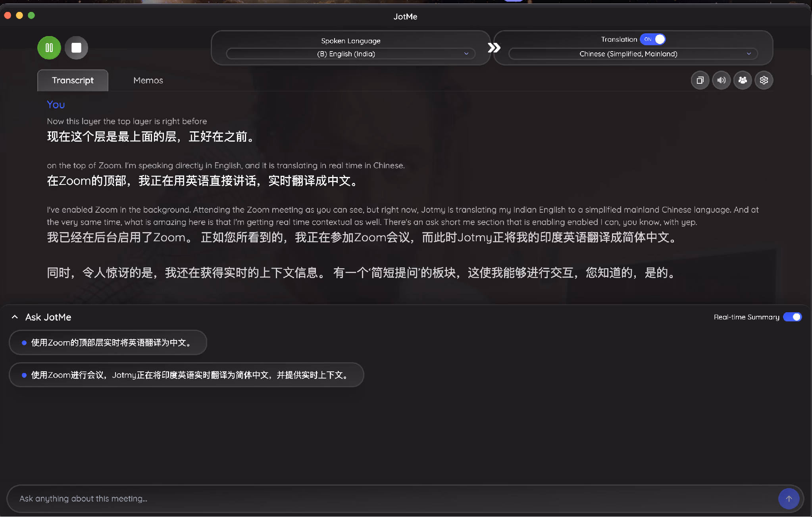The image size is (812, 517).
Task: Click the 'You' speaker label
Action: (56, 105)
